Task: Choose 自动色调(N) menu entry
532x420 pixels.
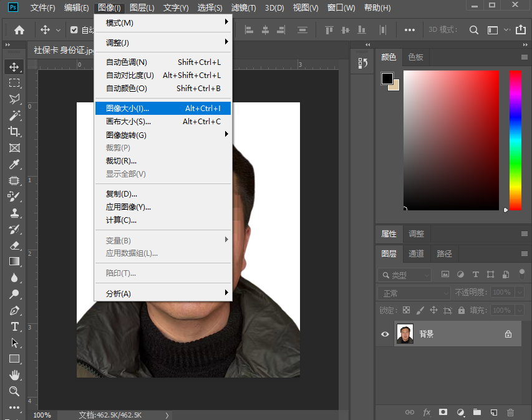Action: tap(163, 62)
